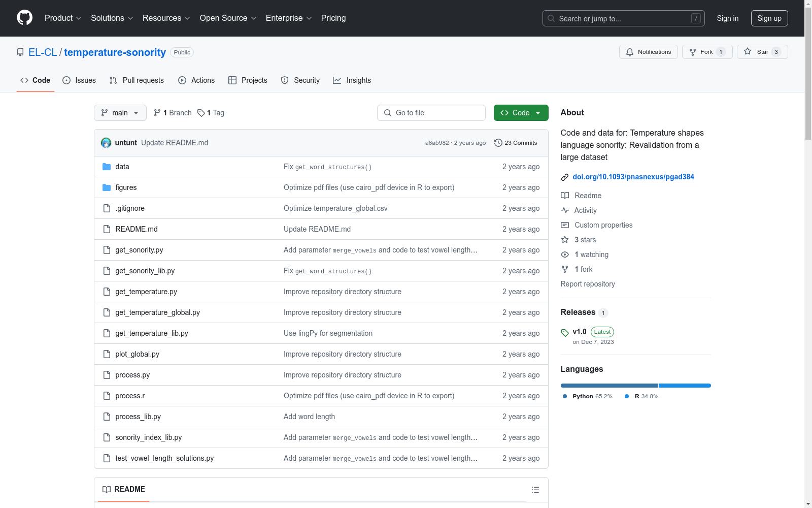Open the temperature-sonority repository link
This screenshot has width=812, height=508.
click(x=115, y=52)
